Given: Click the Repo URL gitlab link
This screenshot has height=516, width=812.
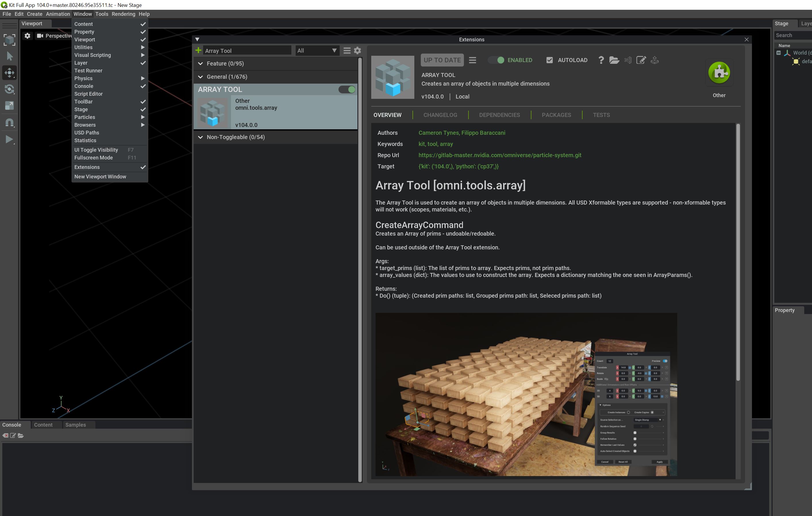Looking at the screenshot, I should pos(499,155).
